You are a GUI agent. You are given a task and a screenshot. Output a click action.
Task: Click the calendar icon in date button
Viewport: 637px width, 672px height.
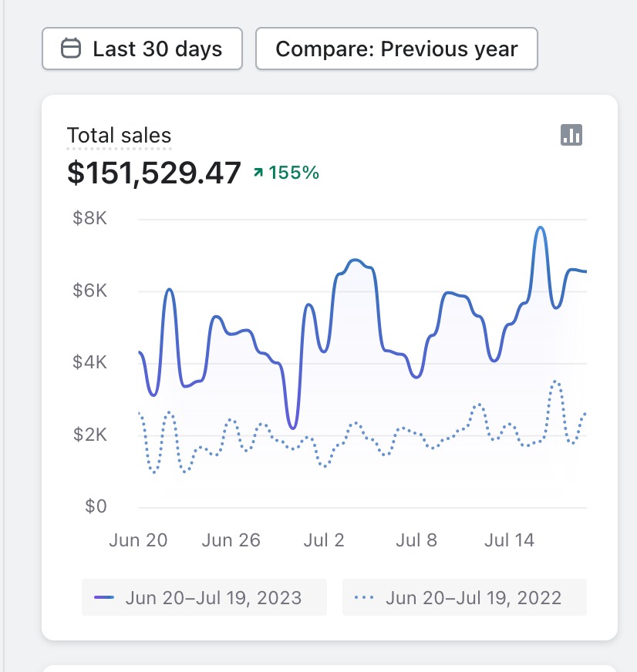tap(71, 48)
